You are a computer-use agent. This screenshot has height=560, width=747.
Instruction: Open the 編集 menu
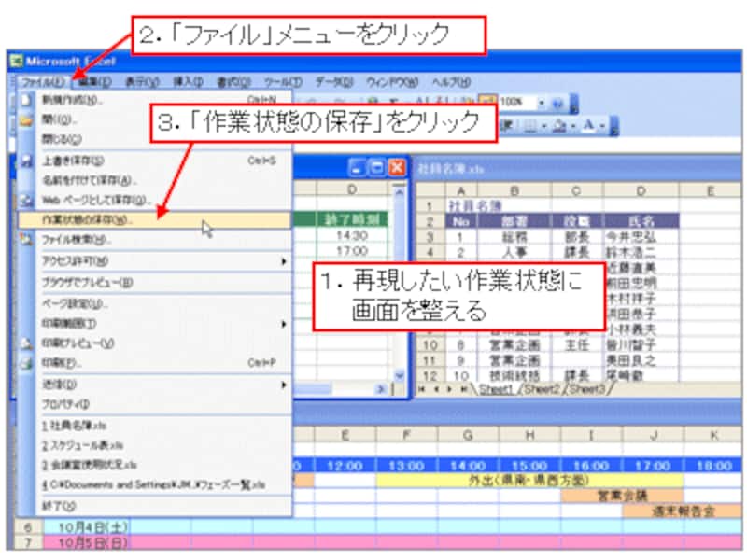click(x=95, y=82)
